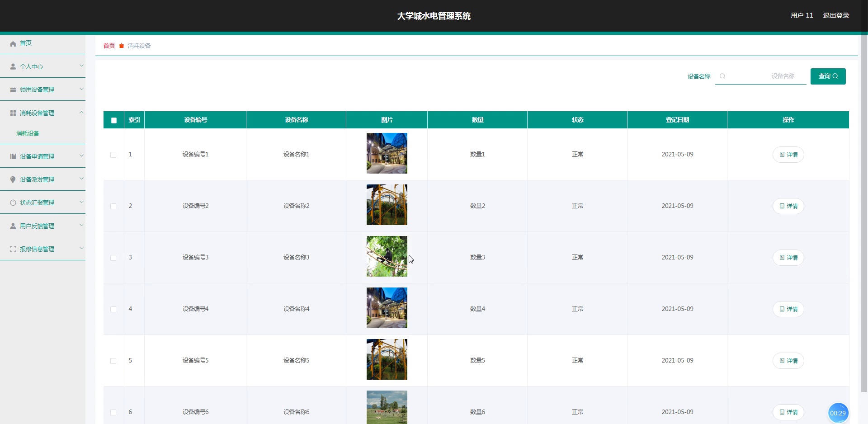This screenshot has height=424, width=868.
Task: Click 退出登录 to log out
Action: pos(836,15)
